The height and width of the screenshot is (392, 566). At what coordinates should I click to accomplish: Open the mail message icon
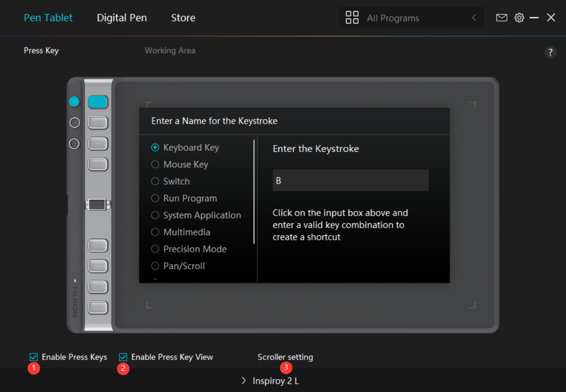tap(502, 18)
